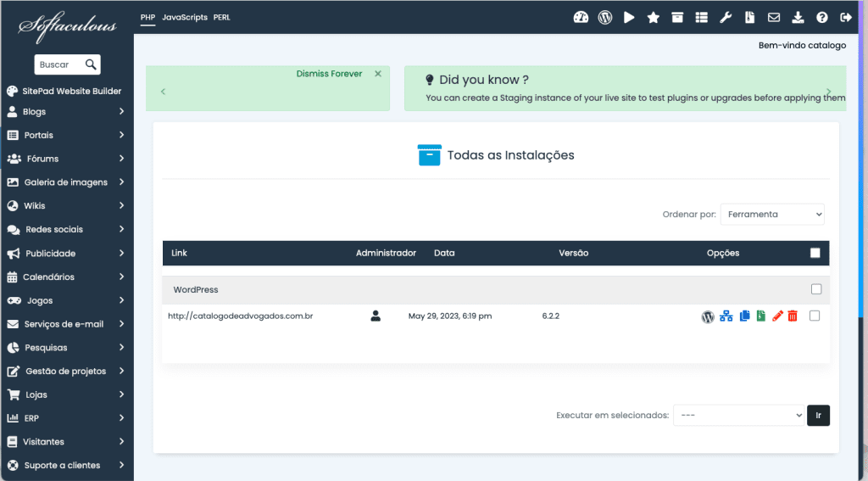Click the Versão column header

click(574, 253)
